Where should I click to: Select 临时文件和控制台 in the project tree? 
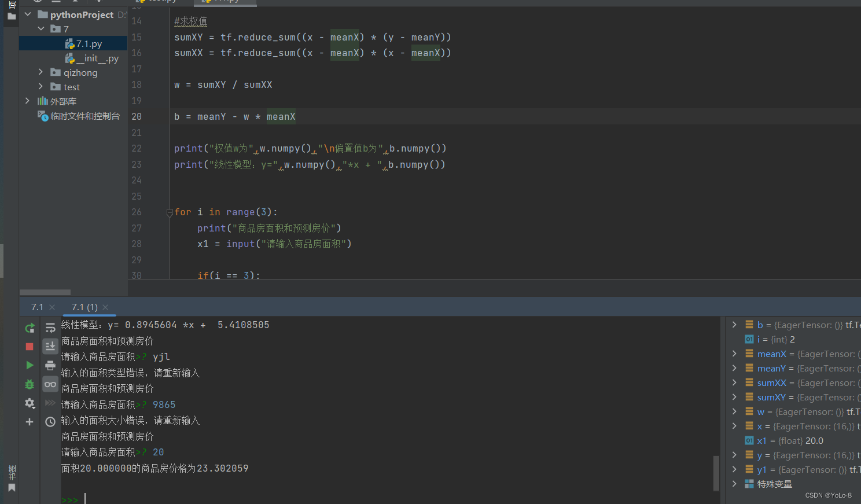[x=85, y=116]
